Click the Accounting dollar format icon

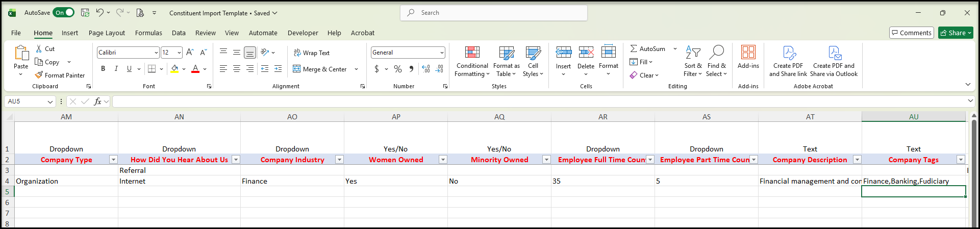(x=376, y=69)
